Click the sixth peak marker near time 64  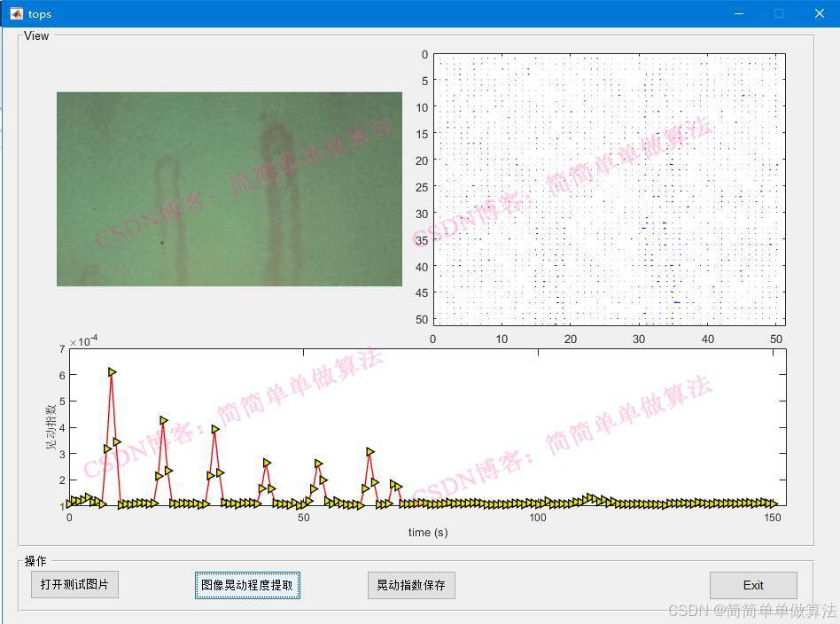(x=370, y=452)
